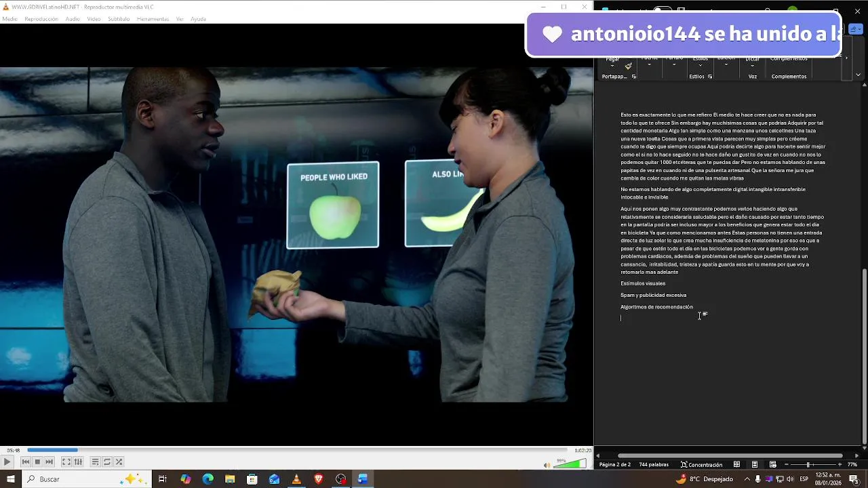Click the 'Estímulos visuales' line in Word
868x488 pixels.
tap(643, 283)
